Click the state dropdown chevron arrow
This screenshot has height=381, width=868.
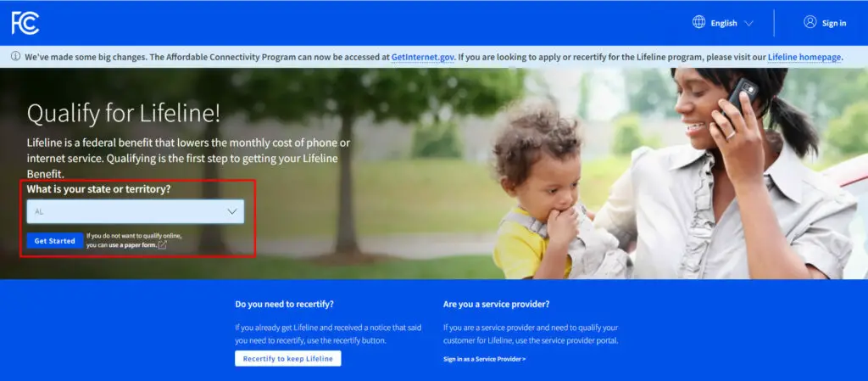click(232, 211)
